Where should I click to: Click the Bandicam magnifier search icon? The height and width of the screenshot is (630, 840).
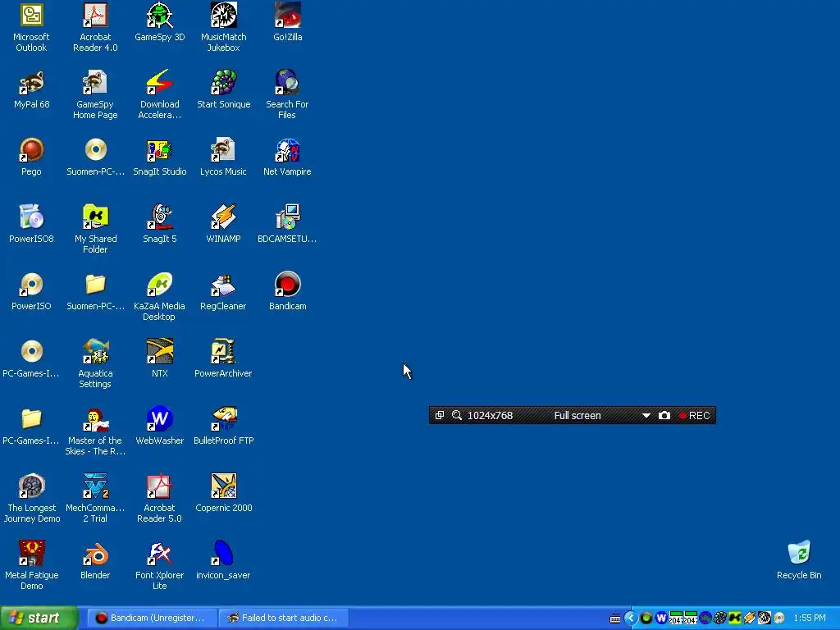point(456,416)
